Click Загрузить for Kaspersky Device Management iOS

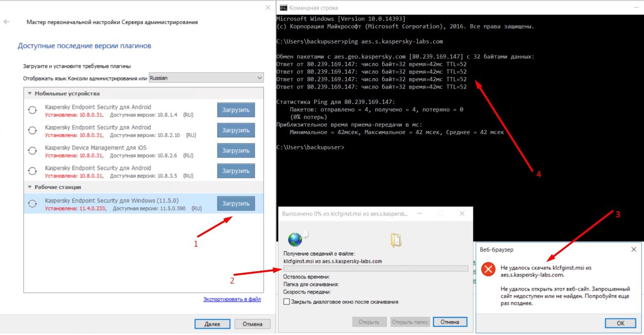[x=236, y=151]
